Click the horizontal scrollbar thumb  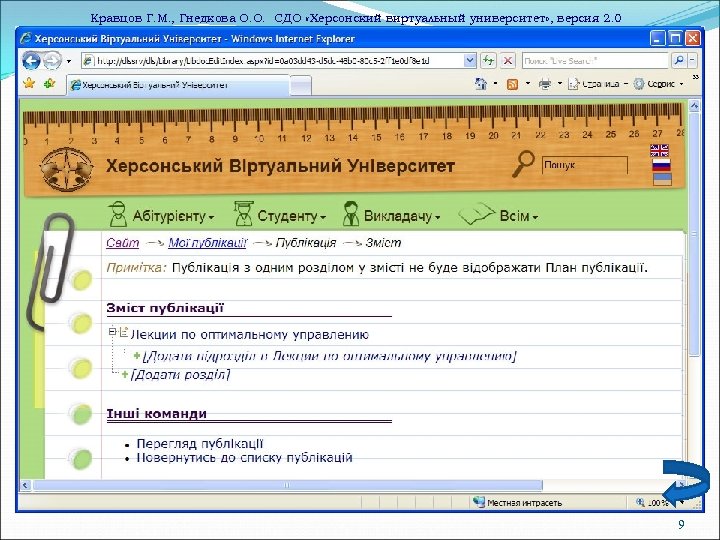288,485
